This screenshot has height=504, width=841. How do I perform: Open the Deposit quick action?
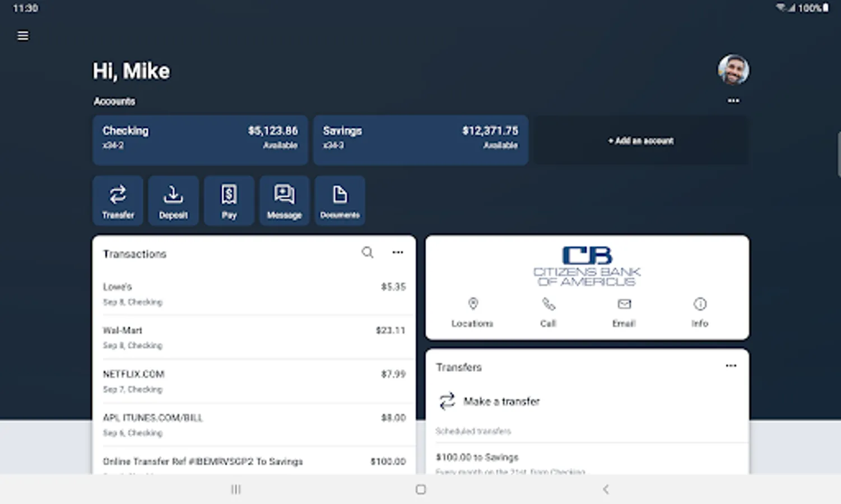point(173,200)
